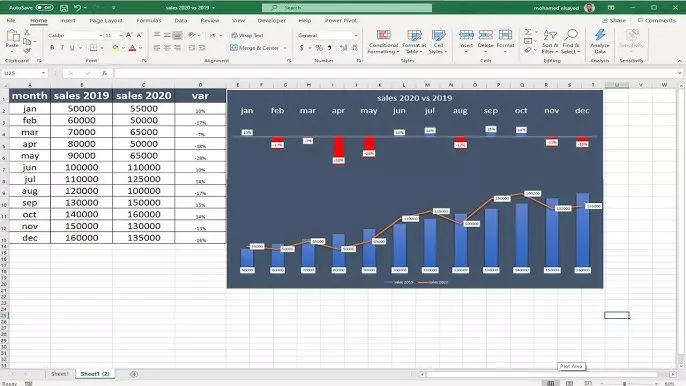Switch to the Formulas tab
Viewport: 686px width, 386px height.
coord(149,21)
